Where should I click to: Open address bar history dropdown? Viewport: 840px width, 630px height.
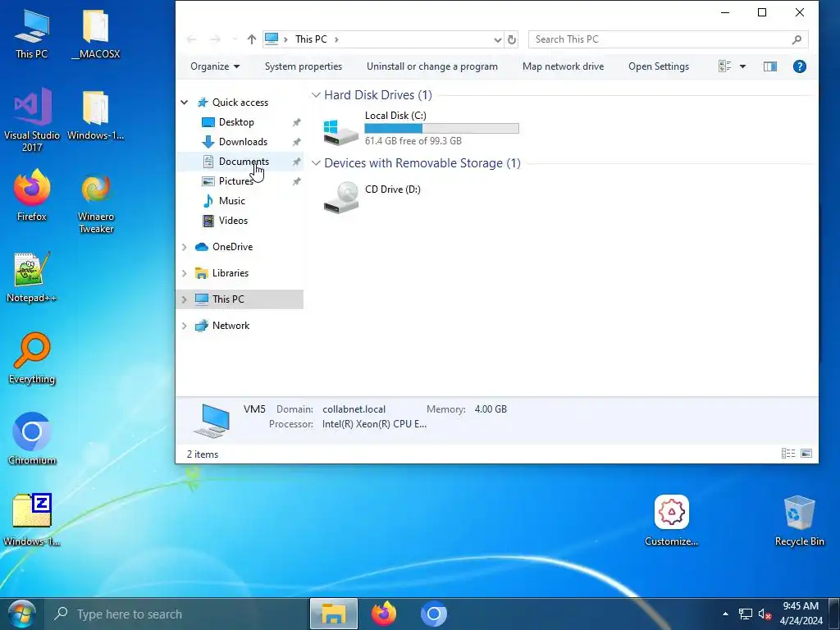click(x=497, y=39)
